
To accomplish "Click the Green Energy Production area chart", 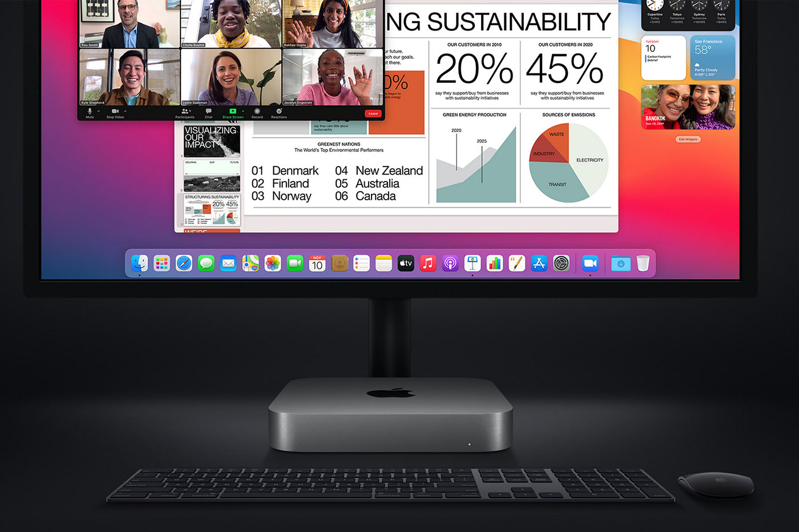I will (476, 165).
